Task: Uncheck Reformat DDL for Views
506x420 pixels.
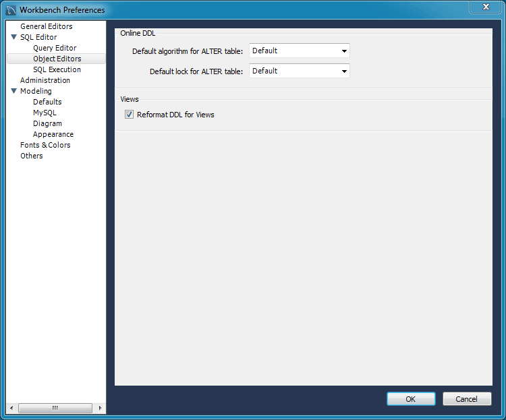Action: [129, 115]
